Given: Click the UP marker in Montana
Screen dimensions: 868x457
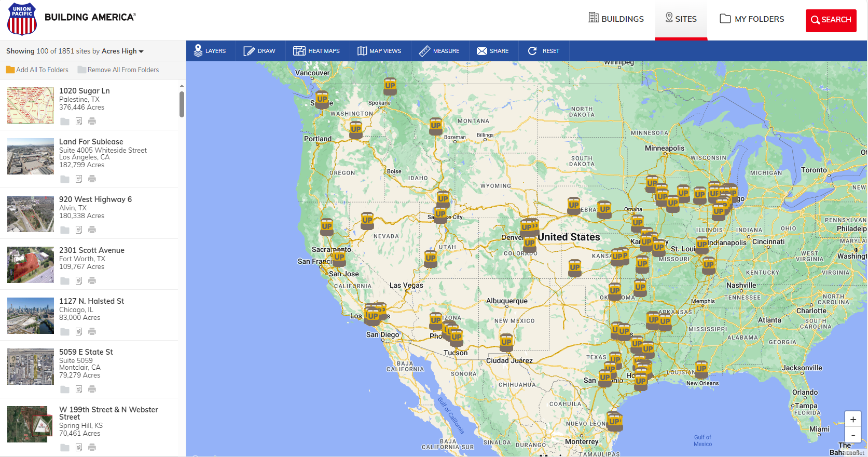Looking at the screenshot, I should (x=436, y=126).
